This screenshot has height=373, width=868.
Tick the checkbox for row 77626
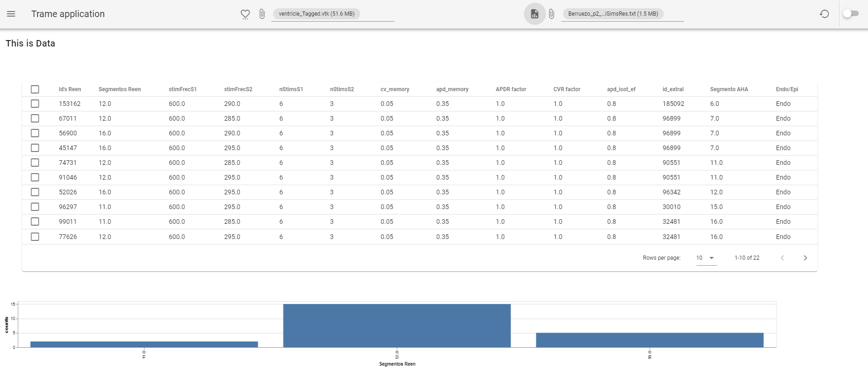point(35,237)
